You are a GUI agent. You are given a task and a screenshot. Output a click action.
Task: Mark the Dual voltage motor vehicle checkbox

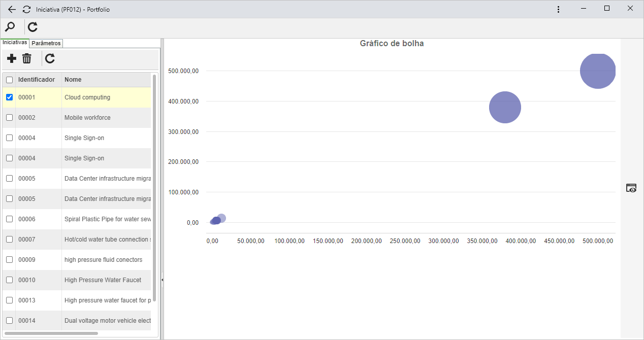9,320
